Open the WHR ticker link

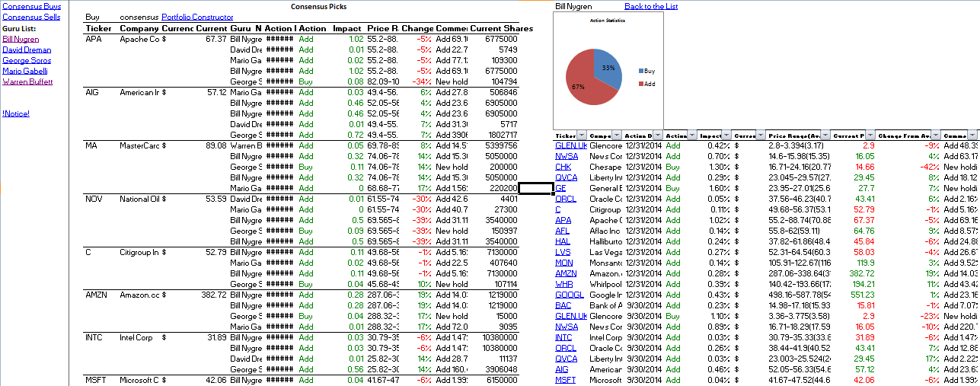[563, 284]
